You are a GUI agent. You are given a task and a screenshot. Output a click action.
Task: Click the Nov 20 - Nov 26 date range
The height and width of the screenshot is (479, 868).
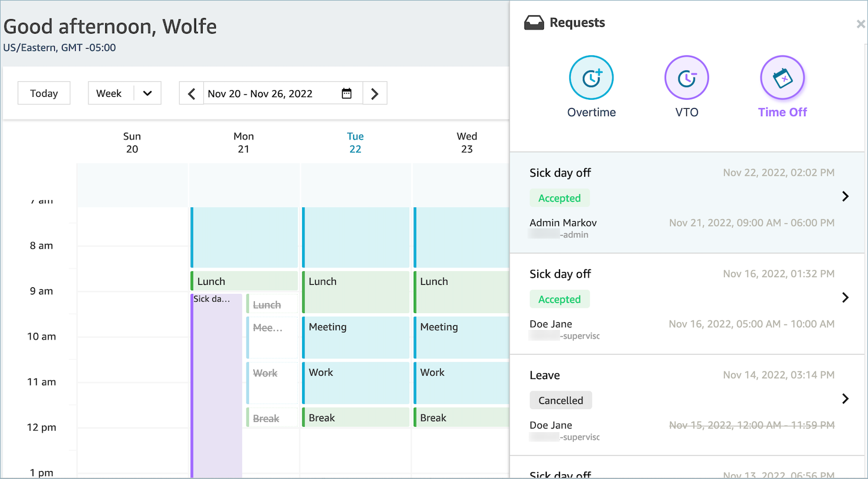coord(260,93)
